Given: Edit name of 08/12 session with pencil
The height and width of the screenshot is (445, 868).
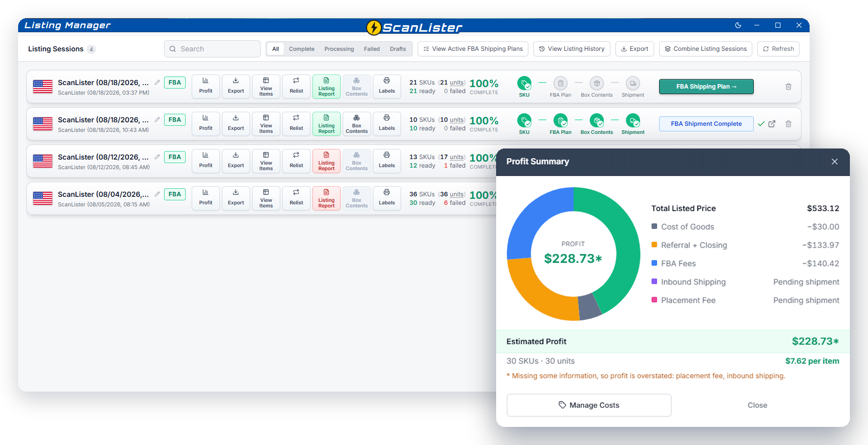Looking at the screenshot, I should [x=157, y=157].
